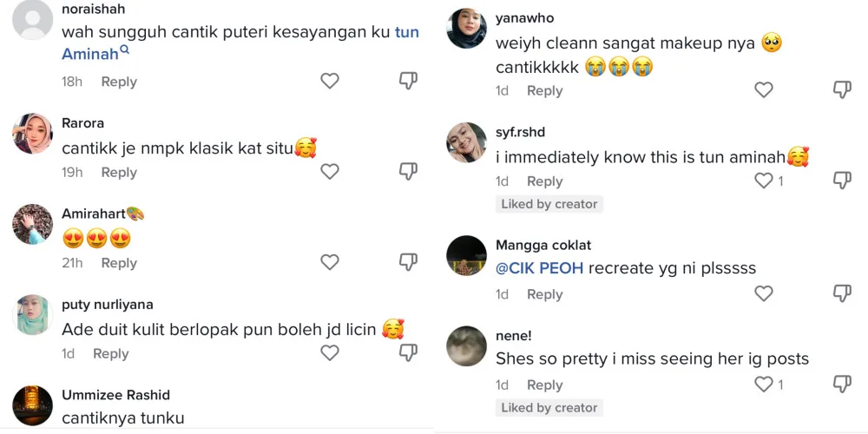This screenshot has height=434, width=868.
Task: Open the @CIK PEOH mention link
Action: 539,268
